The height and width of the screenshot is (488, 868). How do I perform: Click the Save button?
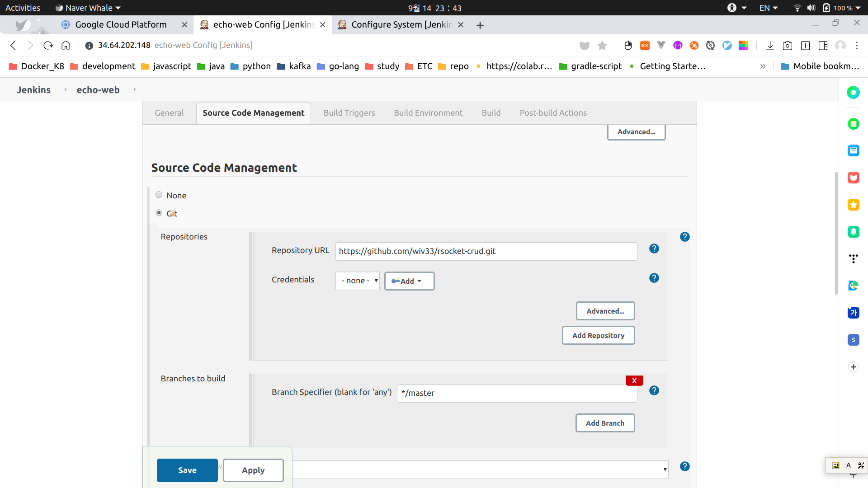click(187, 470)
